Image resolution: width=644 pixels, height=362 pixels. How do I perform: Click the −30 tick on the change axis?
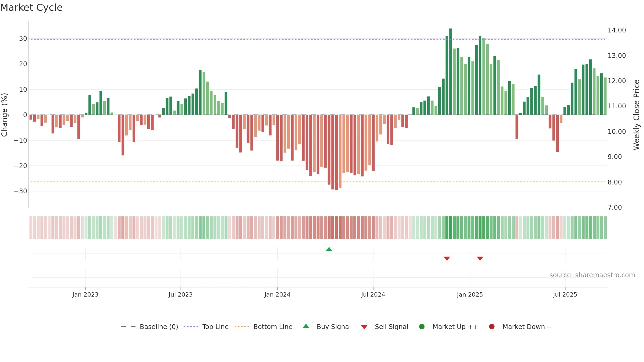point(20,191)
